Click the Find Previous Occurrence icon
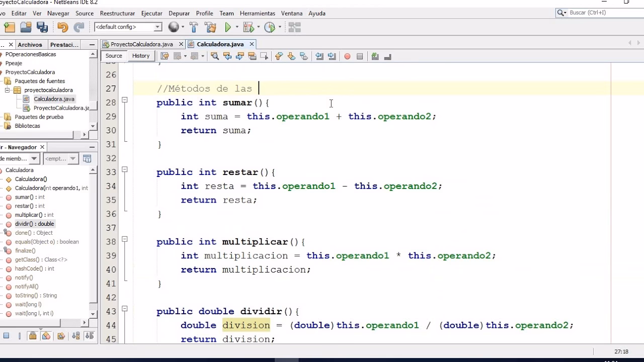 [x=227, y=56]
